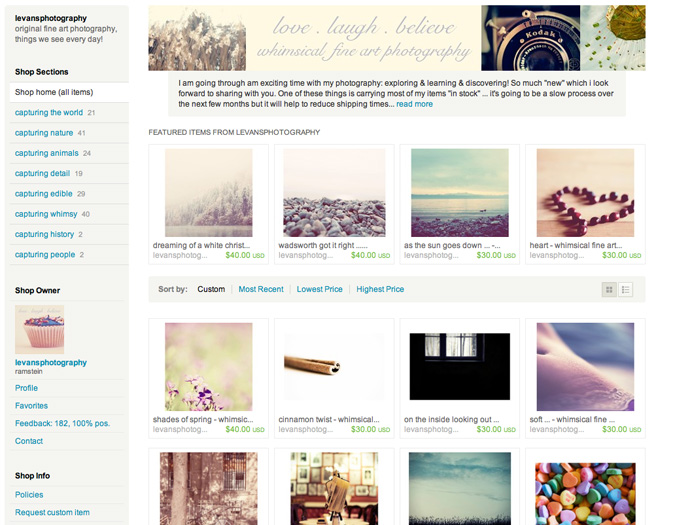Select Custom sort order
The height and width of the screenshot is (525, 675).
(211, 289)
